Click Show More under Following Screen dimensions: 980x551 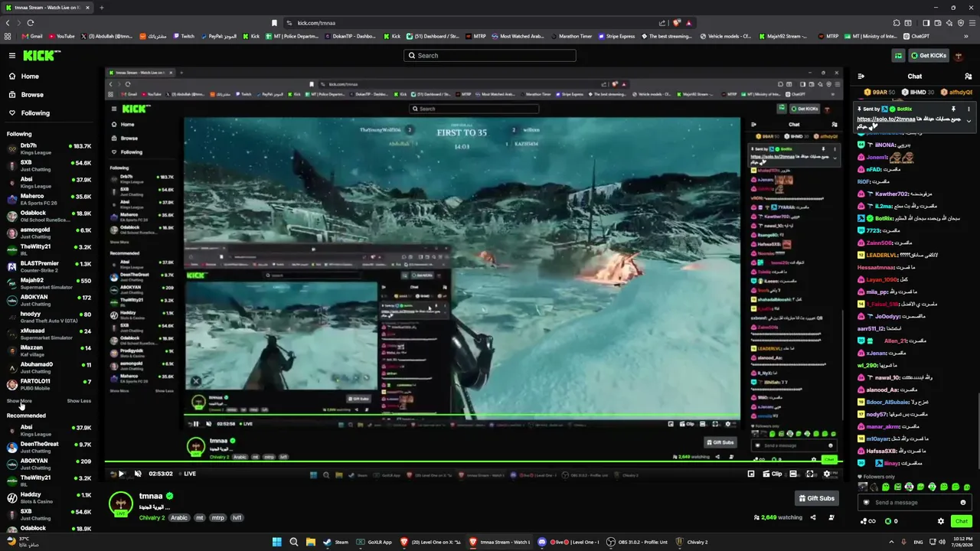(x=19, y=401)
